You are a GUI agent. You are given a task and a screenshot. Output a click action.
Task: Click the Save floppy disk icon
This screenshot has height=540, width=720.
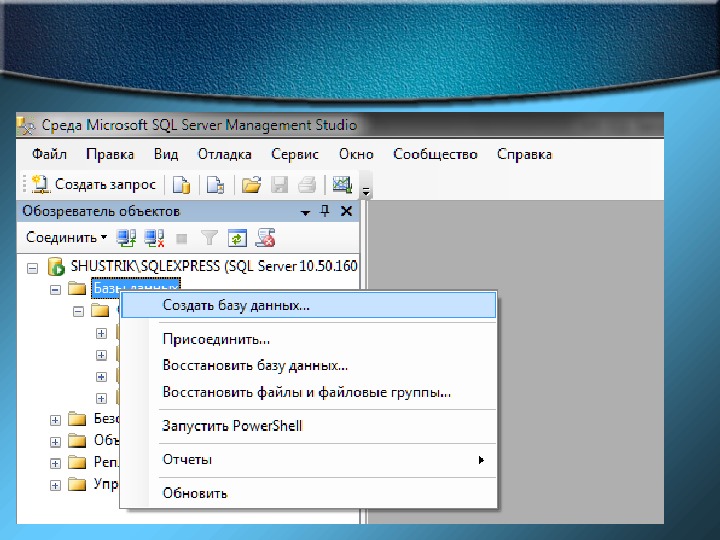pyautogui.click(x=280, y=185)
